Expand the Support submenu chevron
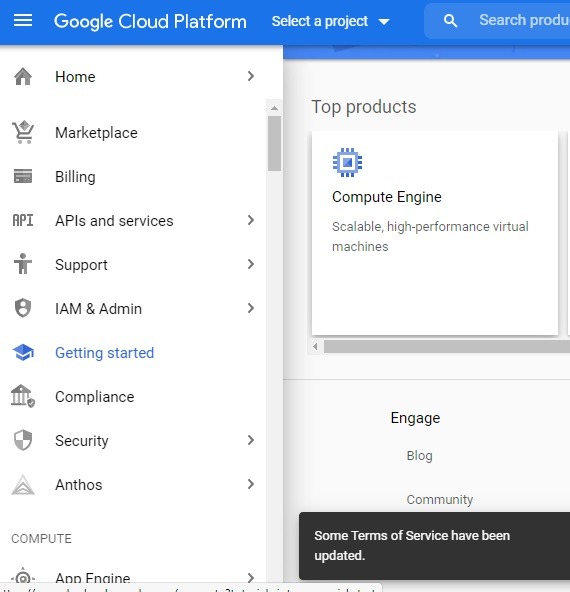The height and width of the screenshot is (592, 570). tap(251, 264)
